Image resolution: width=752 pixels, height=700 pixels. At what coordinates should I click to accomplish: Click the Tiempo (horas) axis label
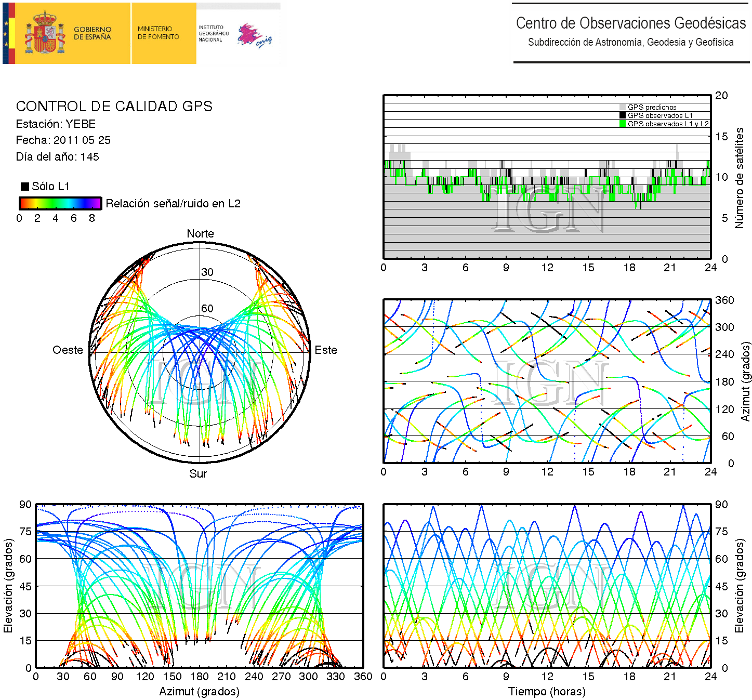tap(547, 692)
